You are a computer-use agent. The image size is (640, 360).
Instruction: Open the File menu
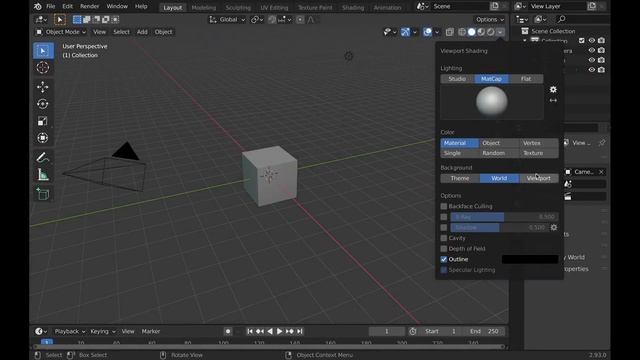pos(51,7)
